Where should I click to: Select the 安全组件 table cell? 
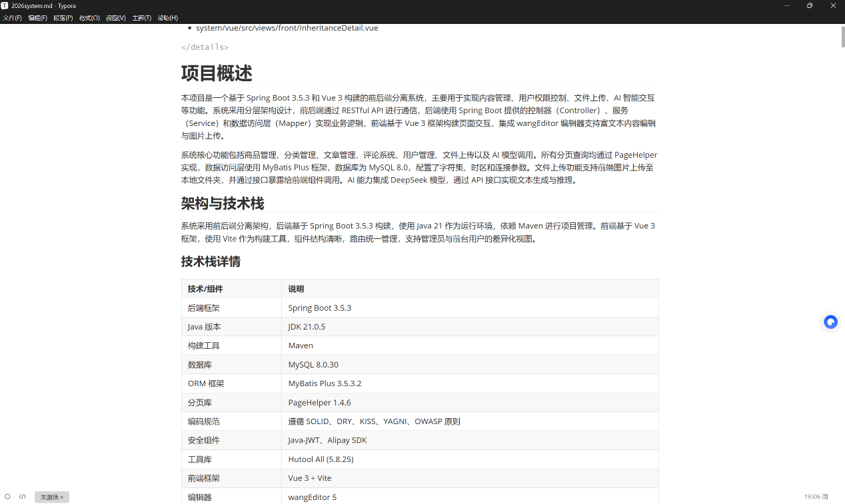coord(231,440)
